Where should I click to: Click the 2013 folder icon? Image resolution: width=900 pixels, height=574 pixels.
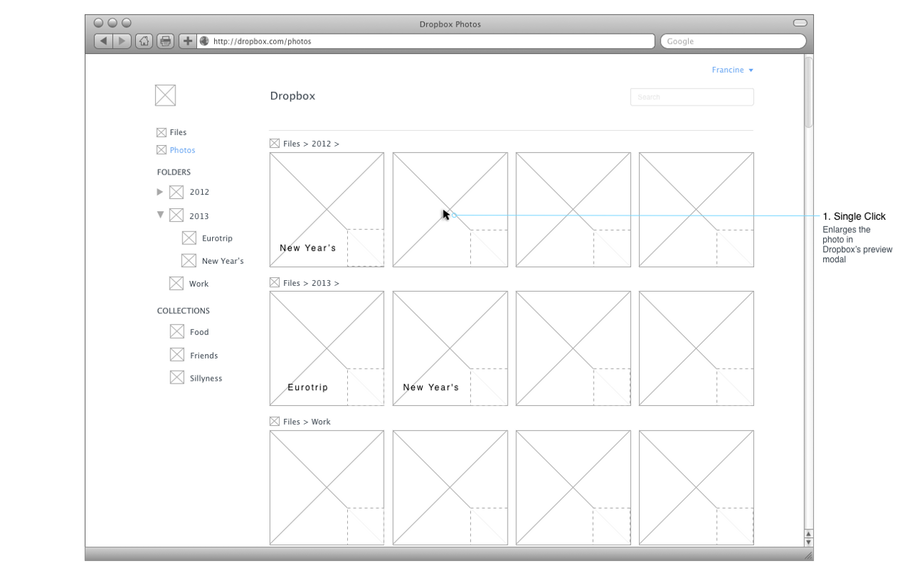pos(176,215)
